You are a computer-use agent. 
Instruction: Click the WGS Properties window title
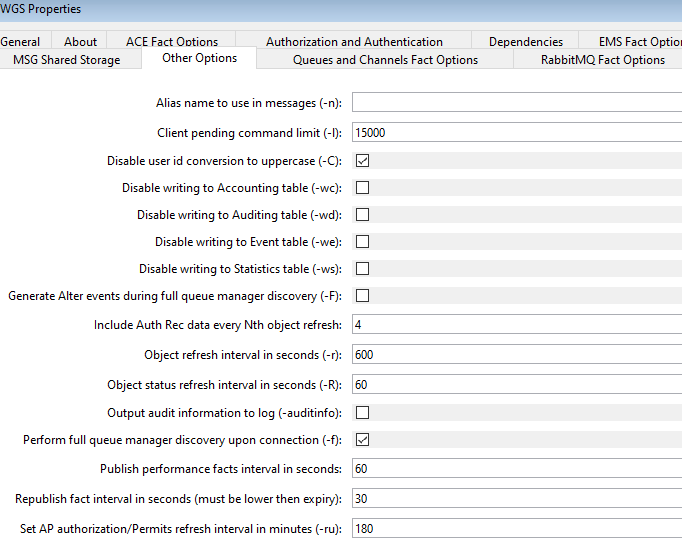click(40, 9)
